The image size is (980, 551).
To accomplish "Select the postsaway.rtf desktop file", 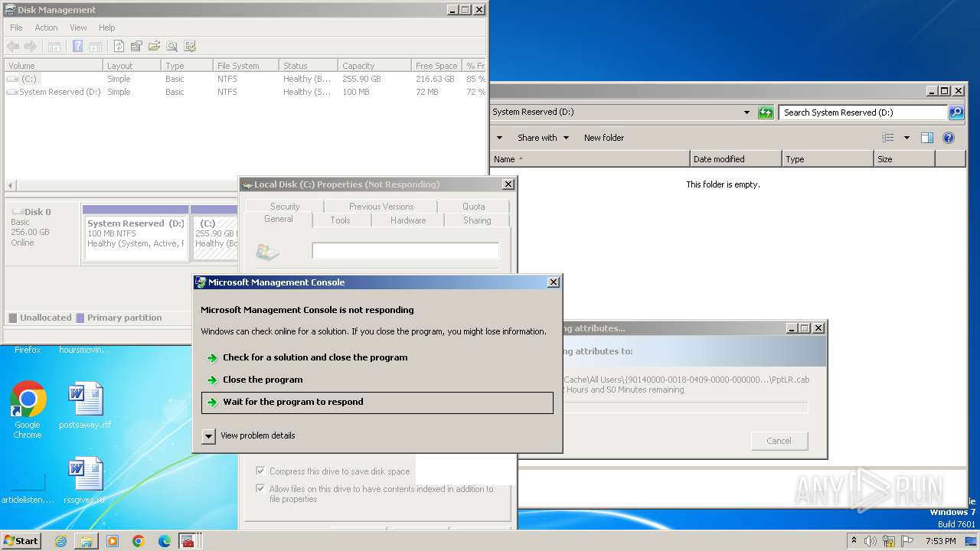I will pos(85,406).
